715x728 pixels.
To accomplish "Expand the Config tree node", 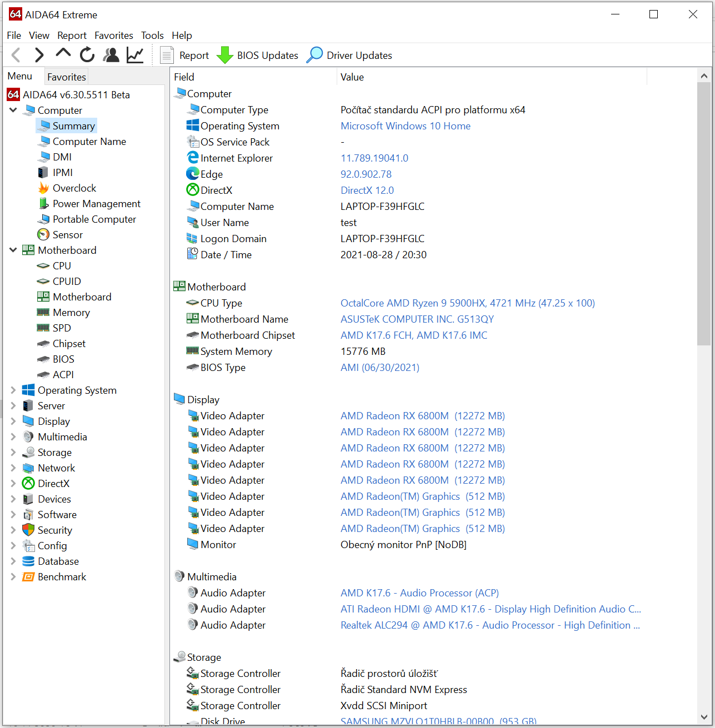I will point(13,546).
